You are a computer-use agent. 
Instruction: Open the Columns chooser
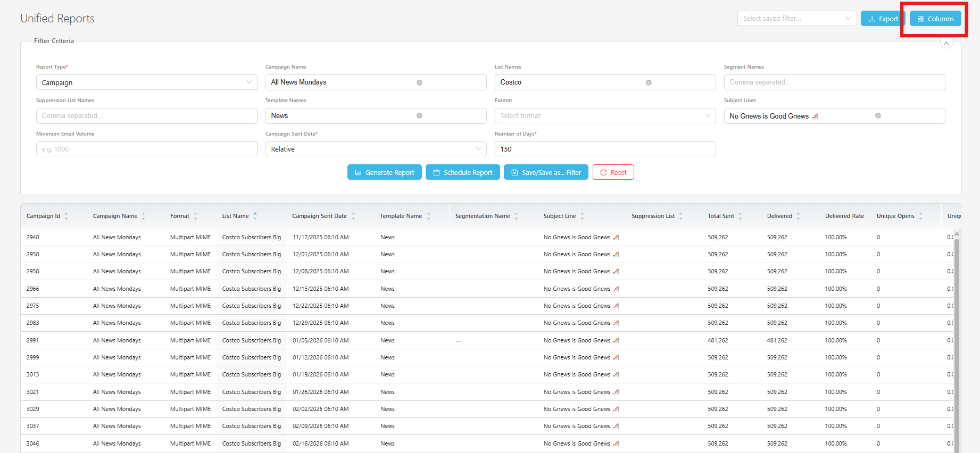935,19
